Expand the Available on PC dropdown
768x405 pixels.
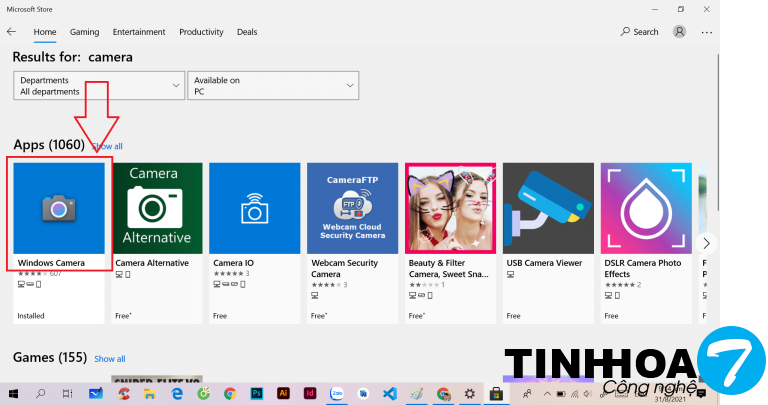tap(273, 86)
